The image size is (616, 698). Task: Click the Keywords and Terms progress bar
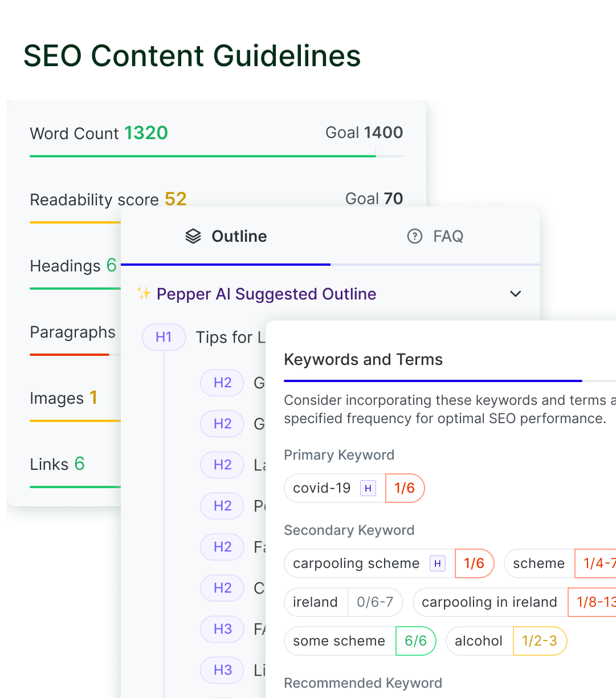click(x=433, y=380)
